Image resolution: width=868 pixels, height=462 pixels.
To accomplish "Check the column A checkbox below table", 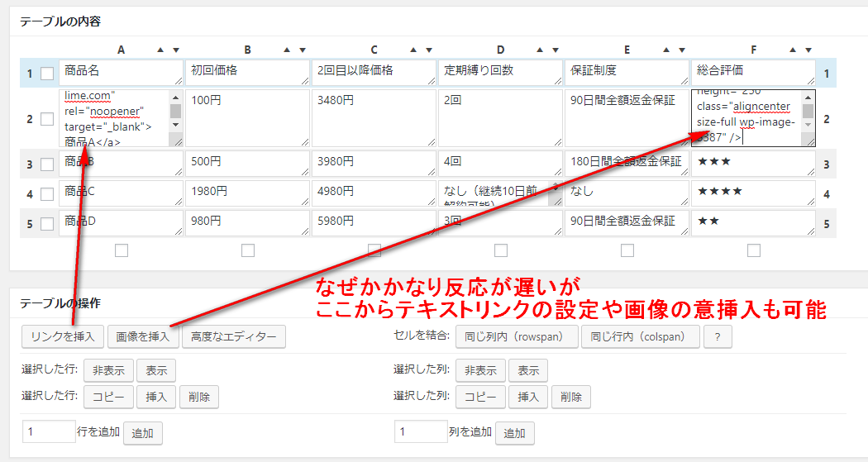I will (x=122, y=250).
